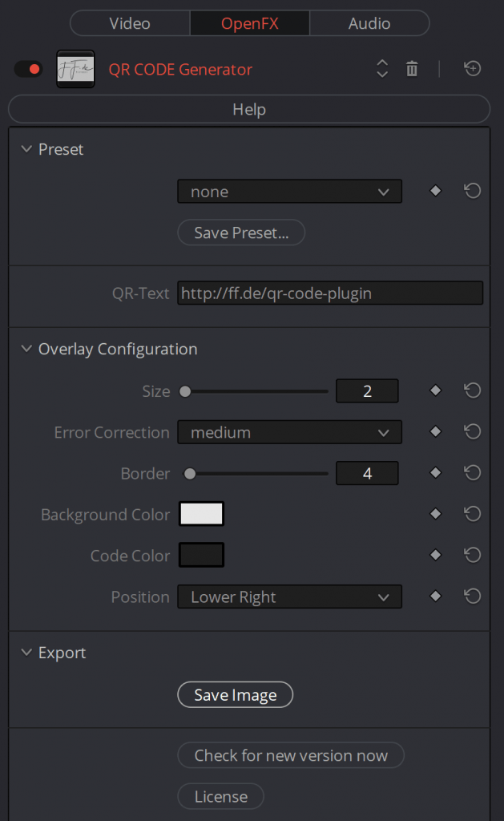Click the trash icon to delete the effect
This screenshot has height=821, width=504.
[412, 69]
